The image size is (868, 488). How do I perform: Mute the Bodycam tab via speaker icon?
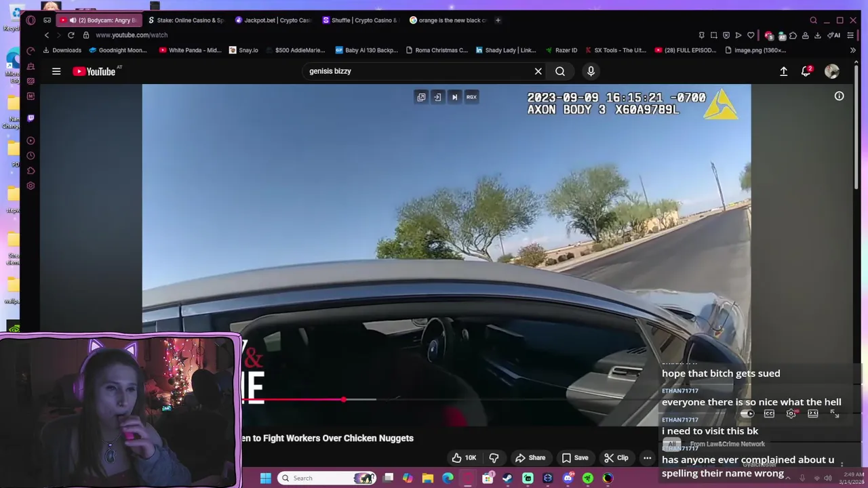pyautogui.click(x=73, y=20)
